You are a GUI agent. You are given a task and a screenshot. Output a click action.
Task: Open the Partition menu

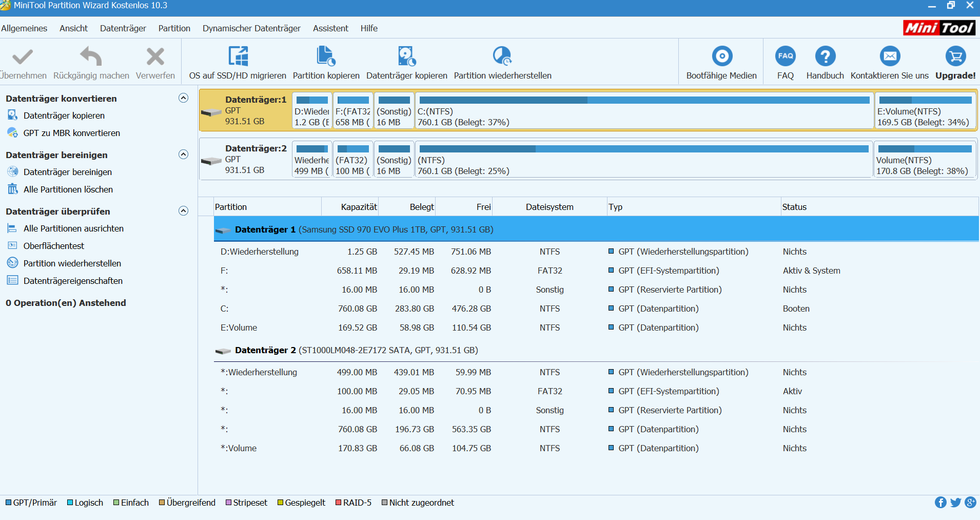[174, 28]
